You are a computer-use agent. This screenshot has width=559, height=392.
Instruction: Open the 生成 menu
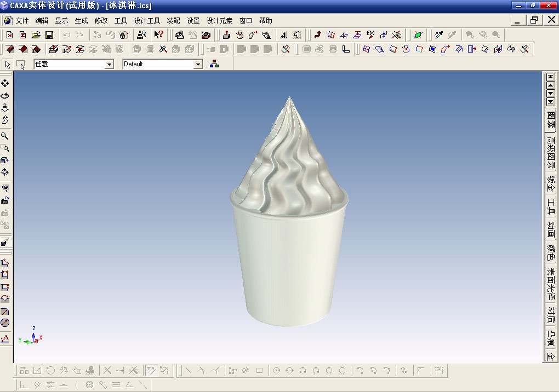click(81, 21)
